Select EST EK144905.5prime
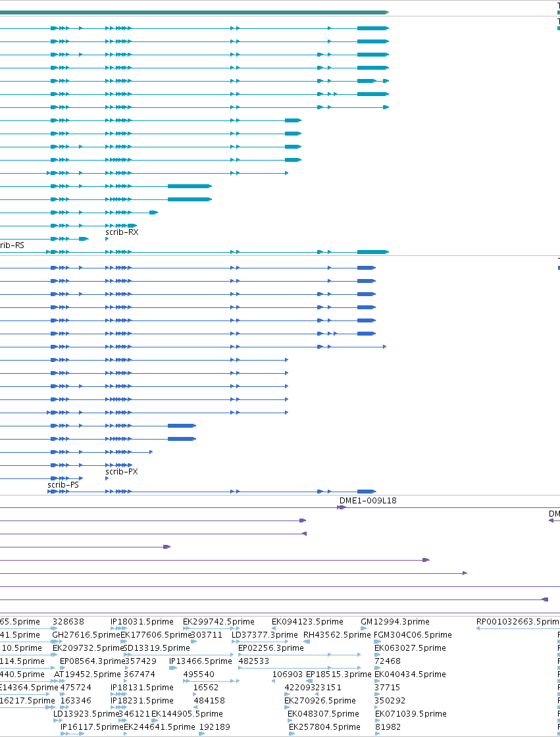Screen dimensions: 560x737 click(x=187, y=714)
